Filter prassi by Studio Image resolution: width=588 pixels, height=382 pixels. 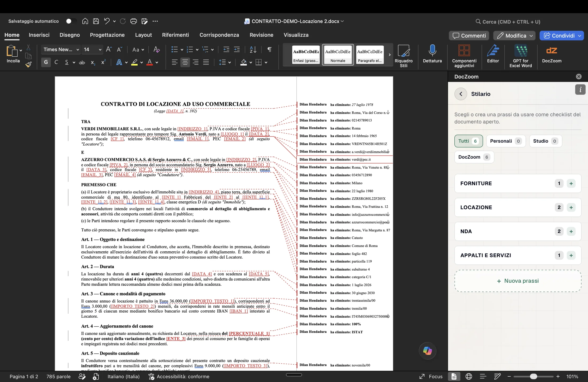click(x=546, y=141)
